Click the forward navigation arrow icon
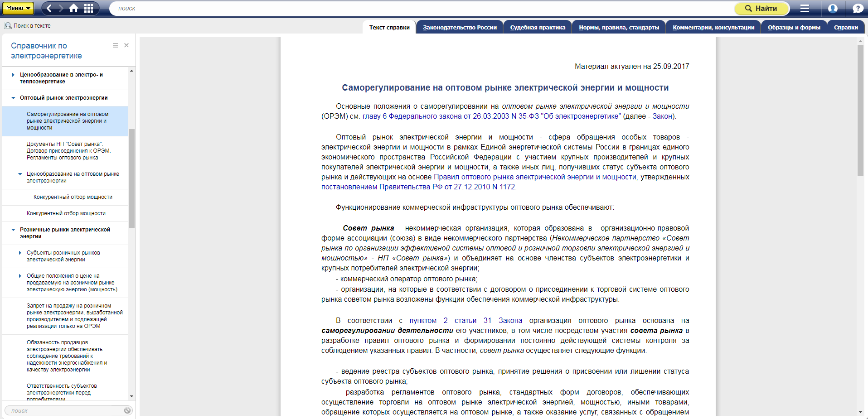This screenshot has height=419, width=868. [x=61, y=8]
